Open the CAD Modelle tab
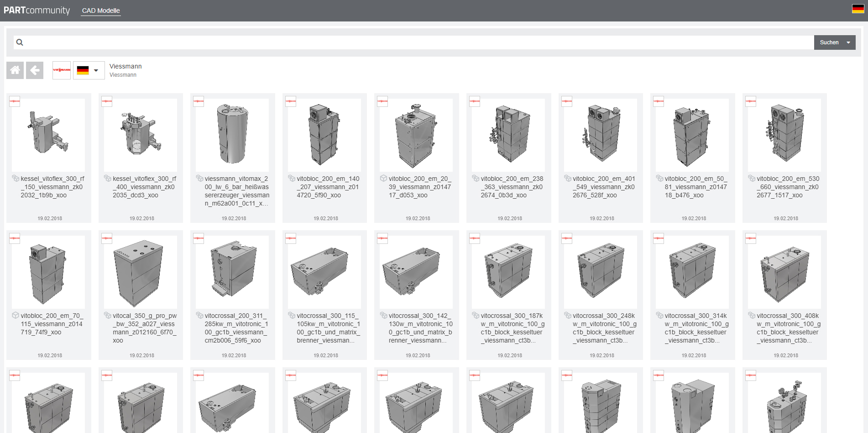 (101, 11)
